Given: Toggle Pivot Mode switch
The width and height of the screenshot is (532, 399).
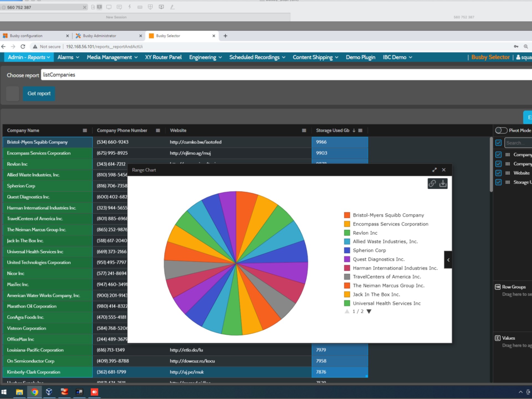Looking at the screenshot, I should coord(501,131).
